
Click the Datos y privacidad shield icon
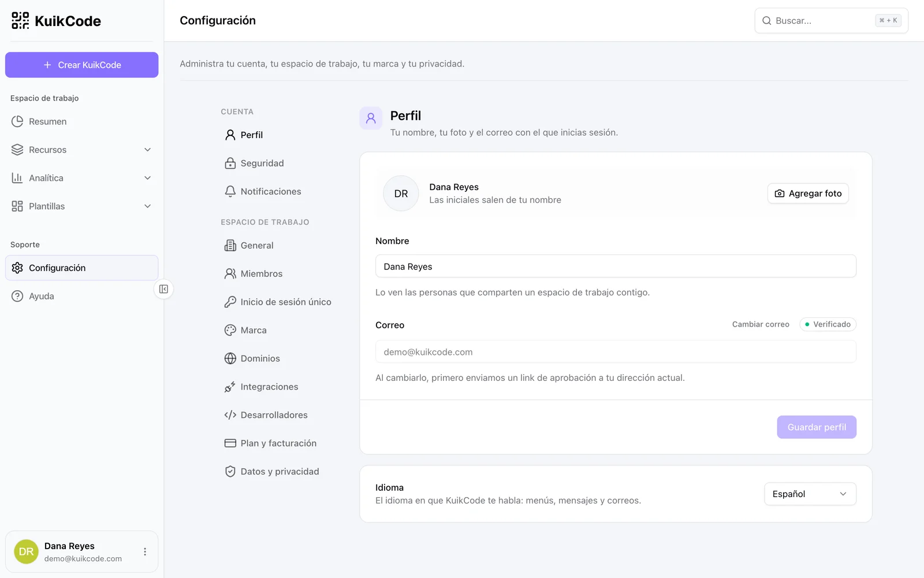click(230, 472)
